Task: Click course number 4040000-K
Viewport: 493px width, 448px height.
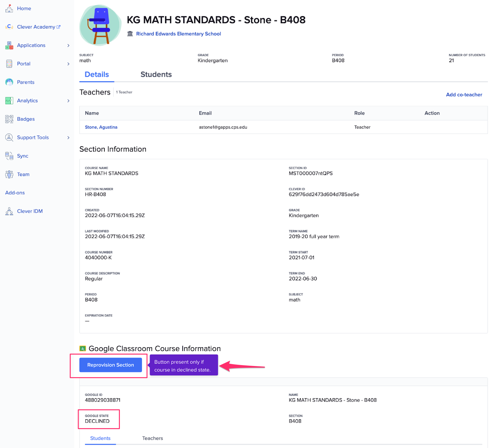Action: [98, 258]
